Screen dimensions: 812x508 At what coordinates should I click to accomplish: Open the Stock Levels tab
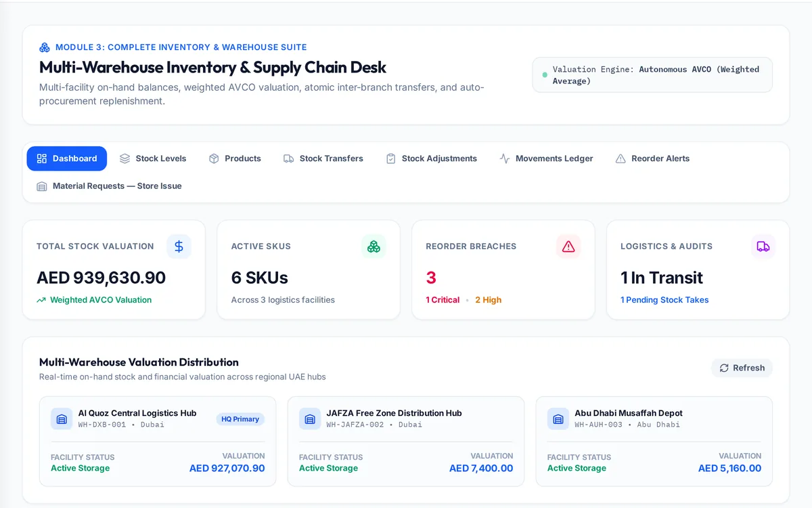[x=153, y=158]
